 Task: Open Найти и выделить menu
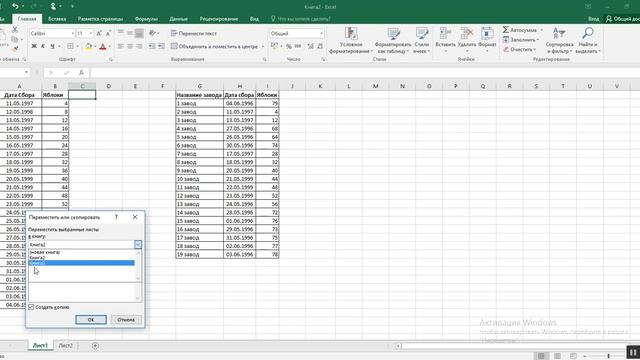tap(588, 40)
